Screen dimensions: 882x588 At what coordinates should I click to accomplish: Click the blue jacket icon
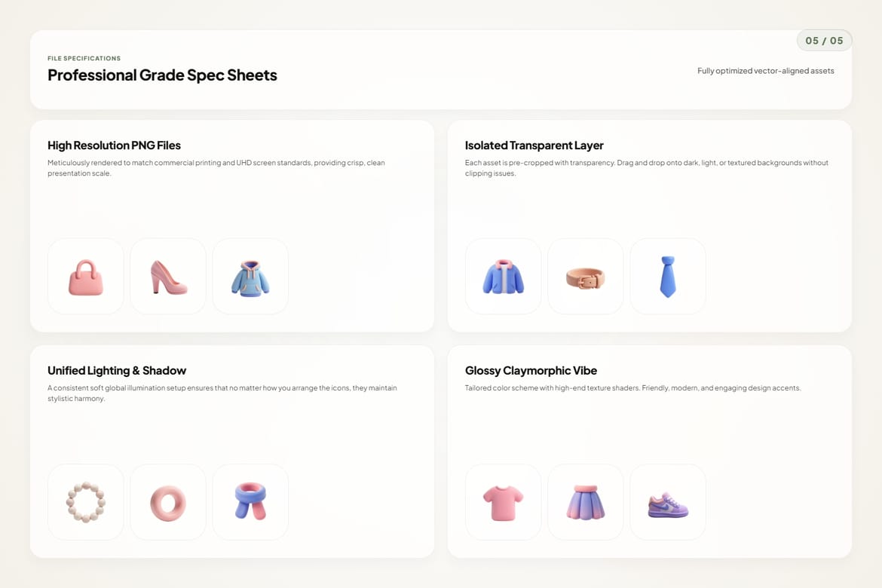tap(504, 276)
